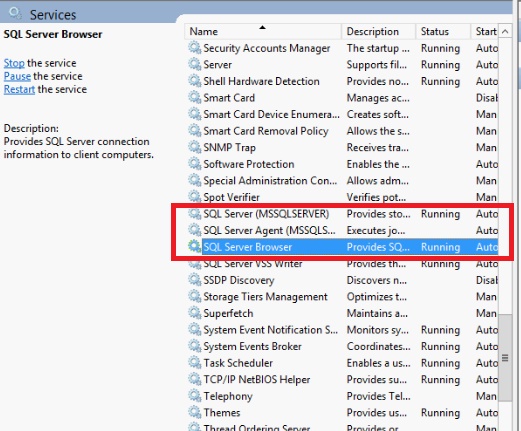Viewport: 521px width, 431px height.
Task: Click the Security Accounts Manager gear icon
Action: (195, 48)
